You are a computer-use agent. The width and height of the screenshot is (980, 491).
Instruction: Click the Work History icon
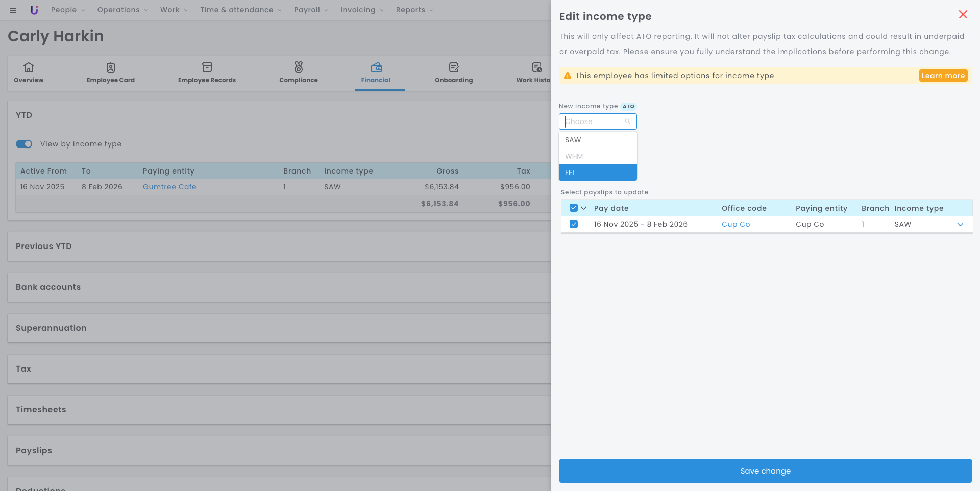click(x=536, y=67)
